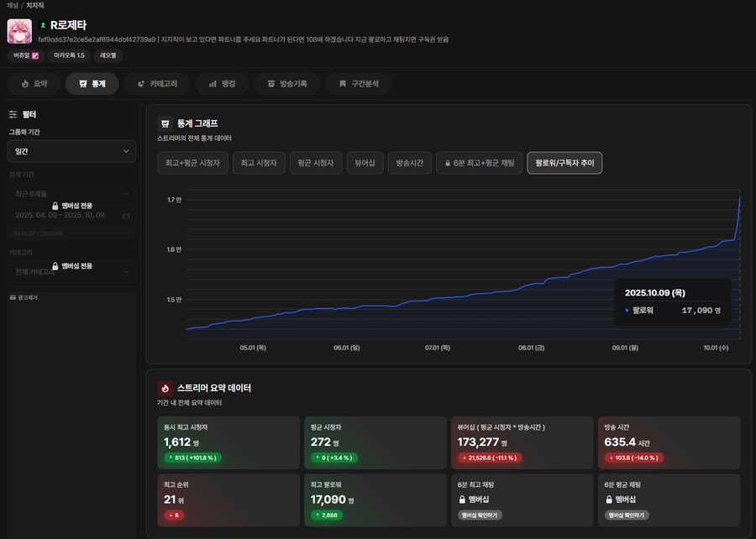Click the lock icon in 6분 평균 채팅 card
Screen dimensions: 756x539
tap(609, 500)
